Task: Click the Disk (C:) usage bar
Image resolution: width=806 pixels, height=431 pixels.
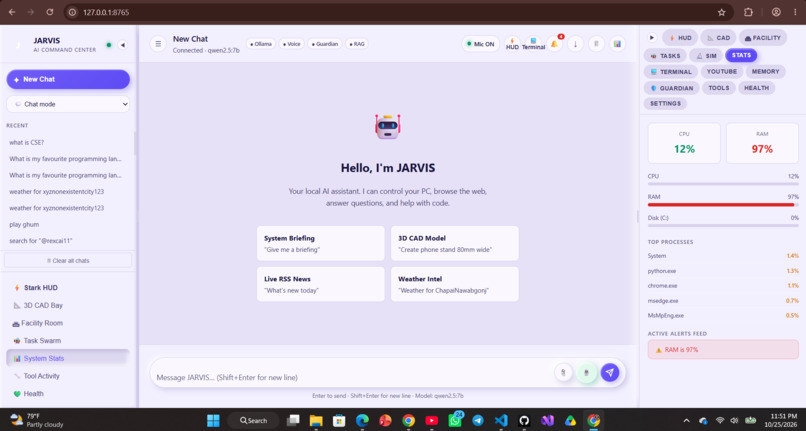Action: pyautogui.click(x=723, y=225)
